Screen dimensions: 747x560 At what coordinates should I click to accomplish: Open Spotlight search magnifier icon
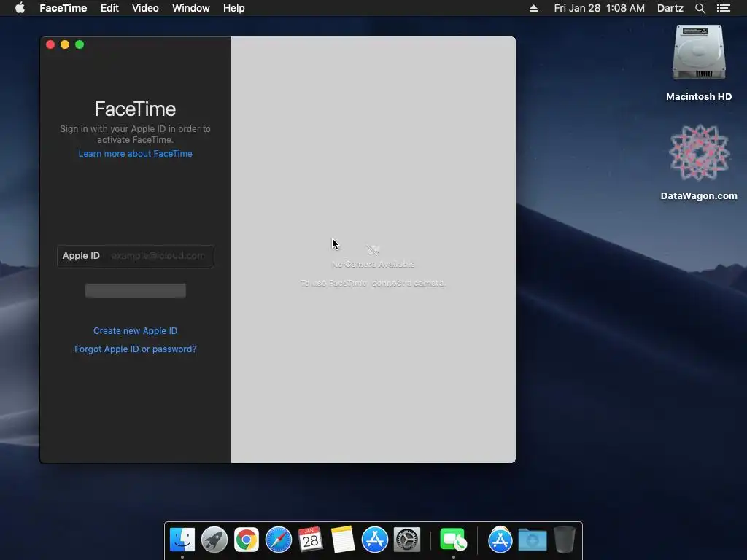700,8
